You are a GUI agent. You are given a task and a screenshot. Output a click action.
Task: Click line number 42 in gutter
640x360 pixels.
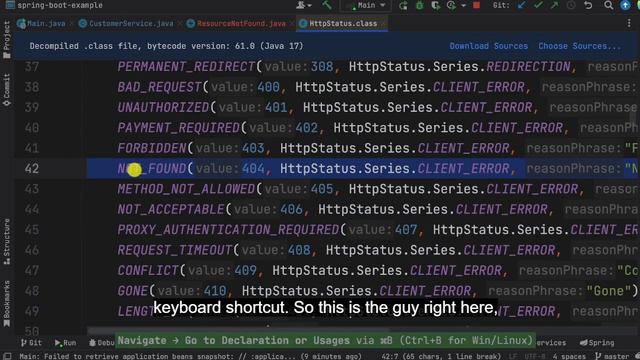[x=31, y=169]
